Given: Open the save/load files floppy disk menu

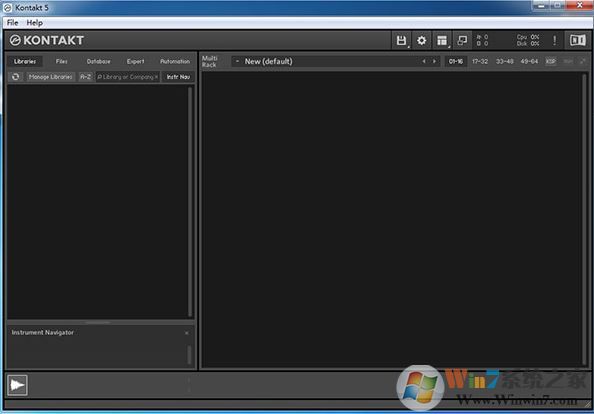Looking at the screenshot, I should pyautogui.click(x=401, y=40).
